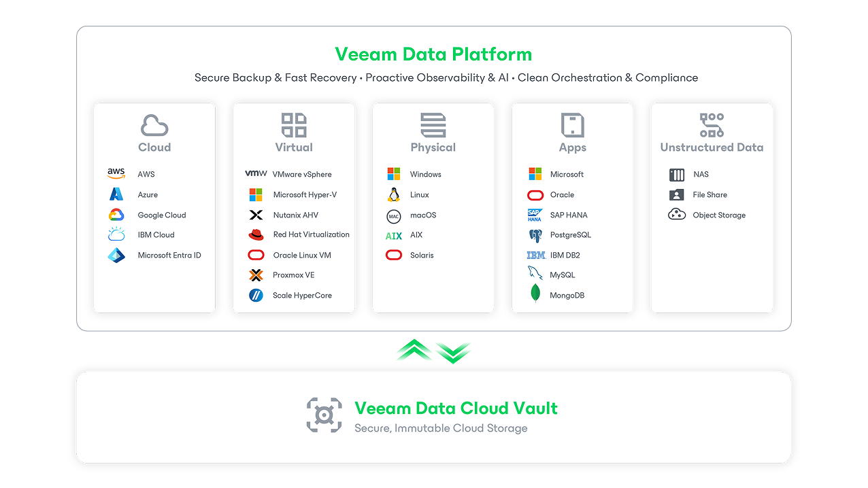
Task: Select the MongoDB leaf icon
Action: [535, 294]
